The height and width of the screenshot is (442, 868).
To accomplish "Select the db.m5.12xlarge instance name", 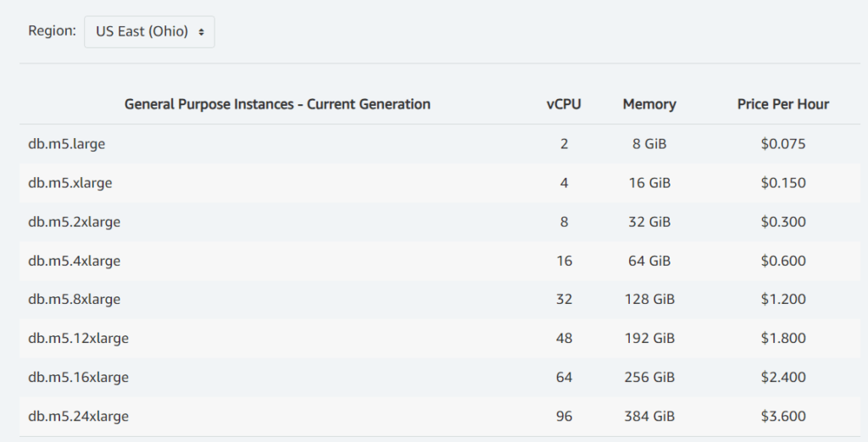I will click(x=78, y=338).
